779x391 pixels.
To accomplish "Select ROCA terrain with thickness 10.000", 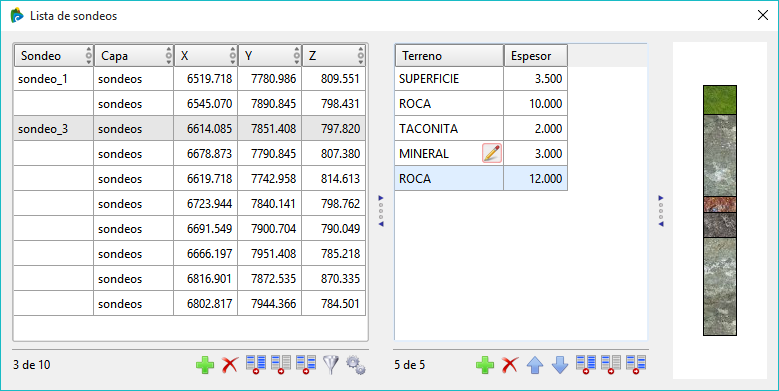I will click(x=481, y=104).
